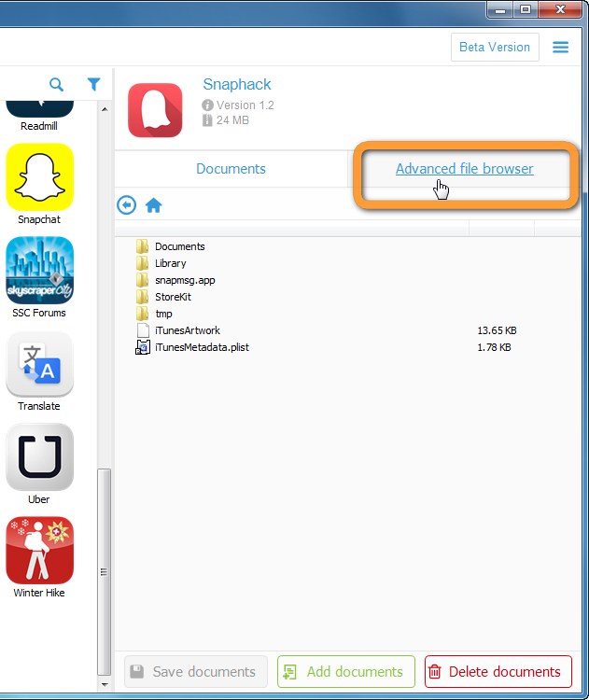Click the Library folder icon

tap(142, 263)
